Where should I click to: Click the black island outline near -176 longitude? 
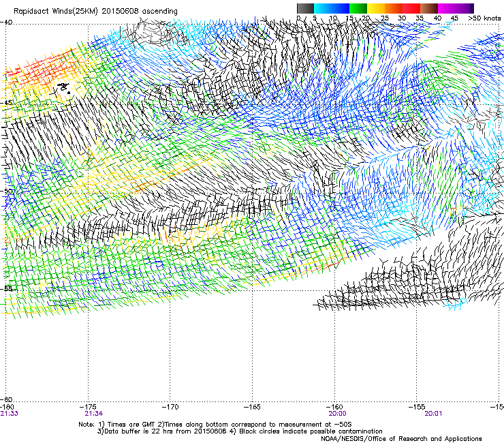coord(64,87)
